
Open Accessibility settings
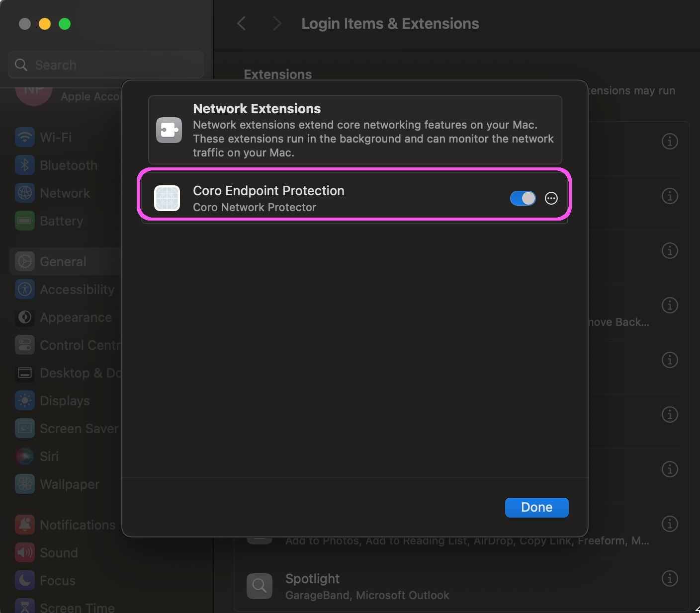77,289
